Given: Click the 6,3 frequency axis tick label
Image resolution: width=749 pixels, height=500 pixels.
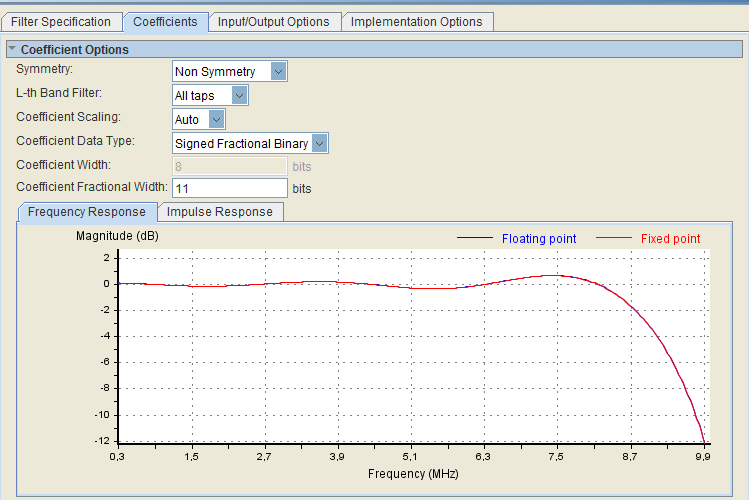Looking at the screenshot, I should 483,457.
